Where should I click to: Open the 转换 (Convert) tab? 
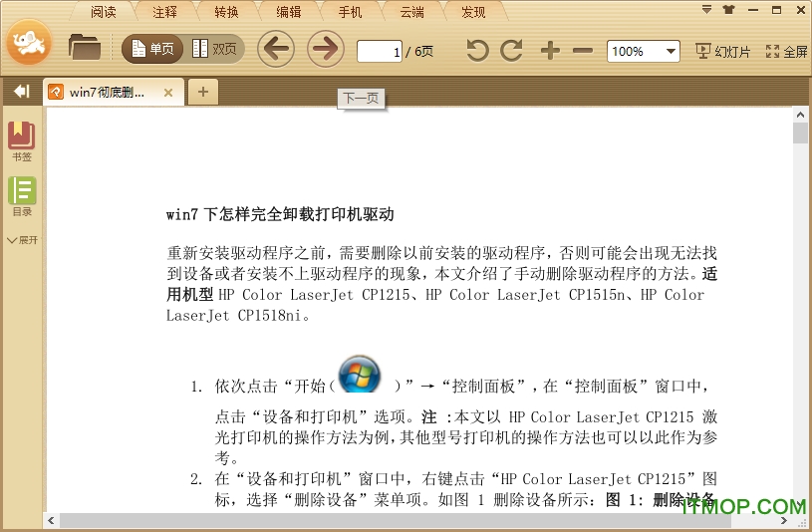226,11
